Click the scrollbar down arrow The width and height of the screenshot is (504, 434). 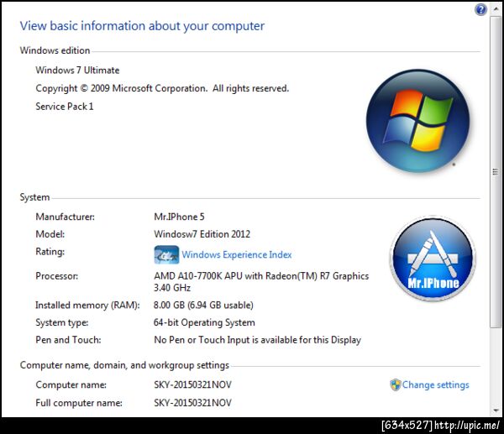pyautogui.click(x=496, y=410)
